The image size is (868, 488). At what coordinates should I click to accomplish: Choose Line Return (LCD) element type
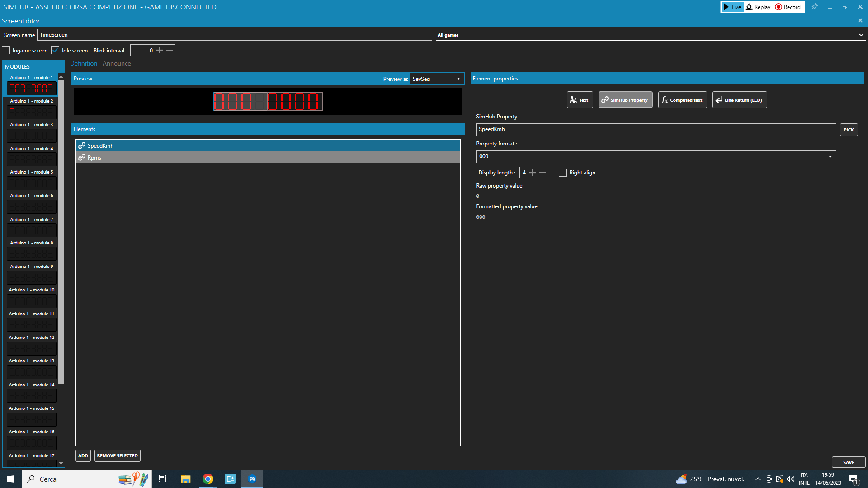[x=740, y=100]
